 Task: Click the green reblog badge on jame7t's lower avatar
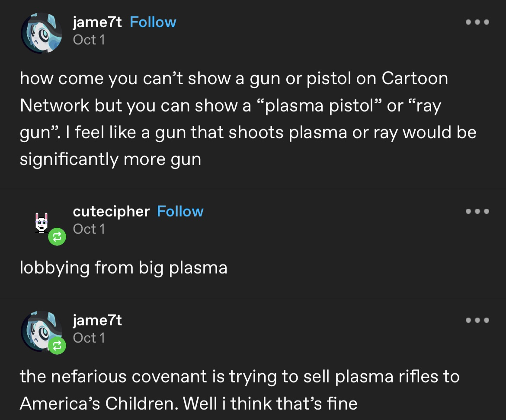click(57, 346)
